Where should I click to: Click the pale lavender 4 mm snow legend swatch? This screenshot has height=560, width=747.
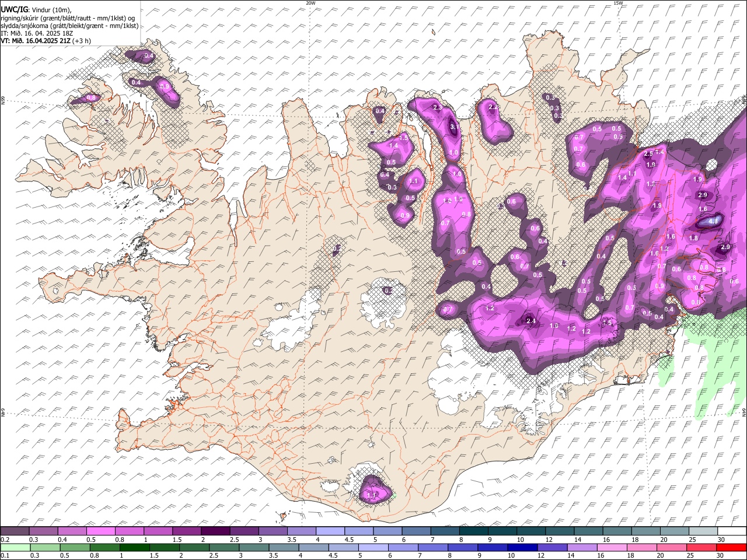coord(330,531)
